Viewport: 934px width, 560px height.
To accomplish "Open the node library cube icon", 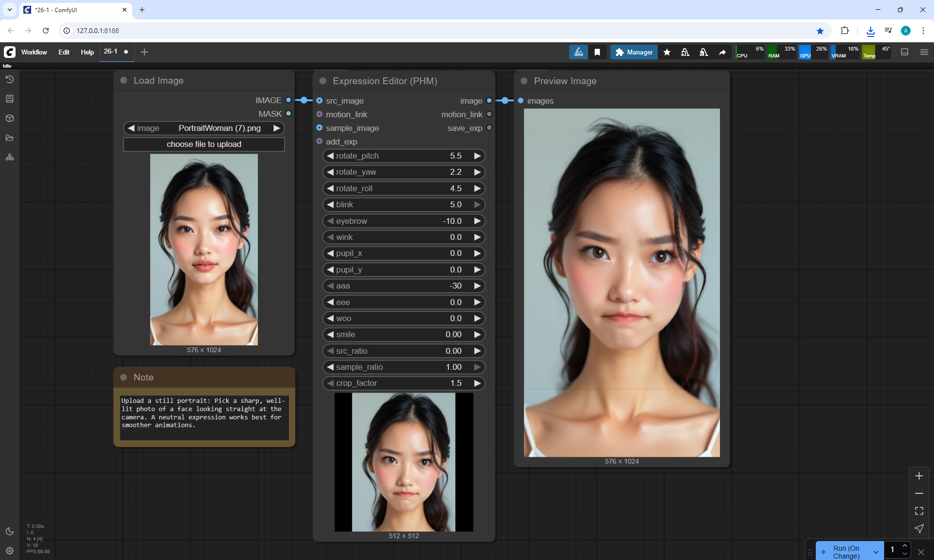I will point(9,118).
